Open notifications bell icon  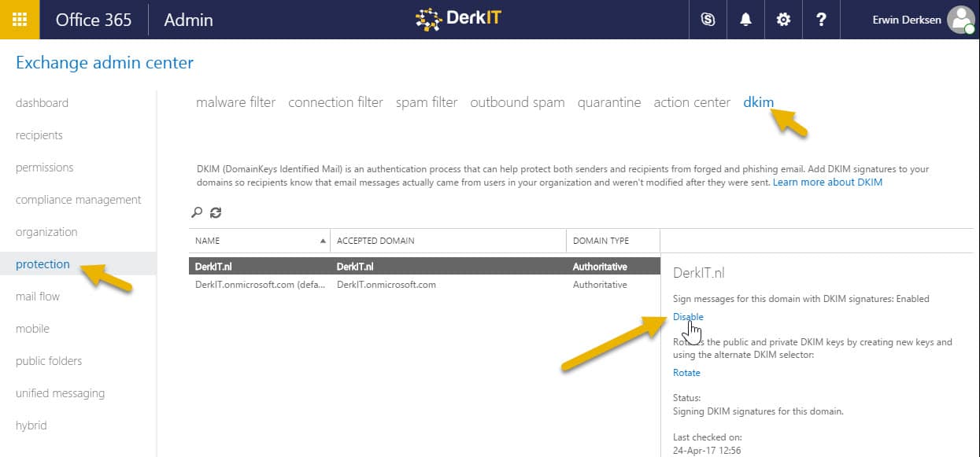tap(745, 20)
